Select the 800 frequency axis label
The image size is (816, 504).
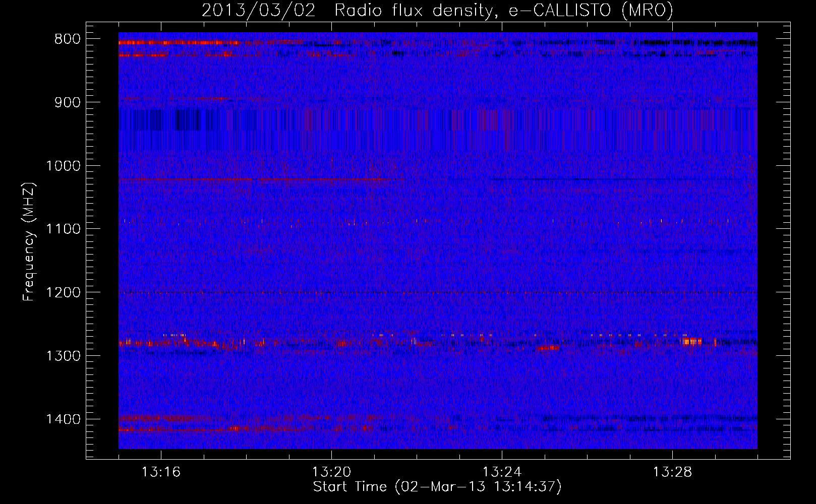pos(67,39)
